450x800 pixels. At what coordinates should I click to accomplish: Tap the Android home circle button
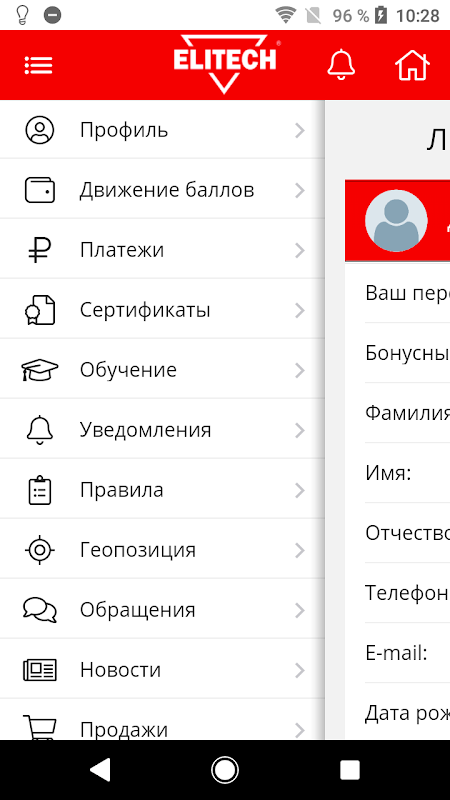click(x=225, y=769)
